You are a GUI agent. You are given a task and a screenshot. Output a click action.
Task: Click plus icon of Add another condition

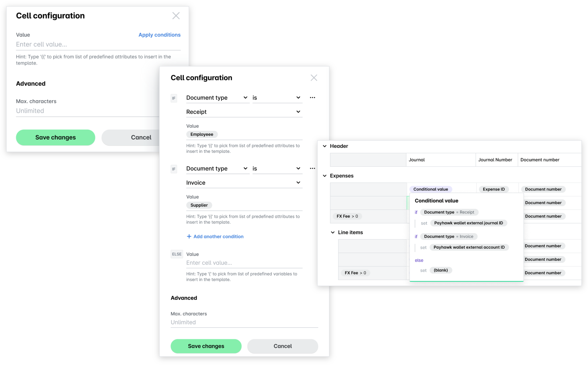(x=189, y=236)
